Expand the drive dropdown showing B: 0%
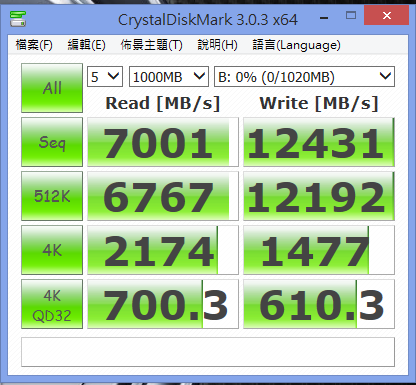The image size is (416, 385). point(304,77)
